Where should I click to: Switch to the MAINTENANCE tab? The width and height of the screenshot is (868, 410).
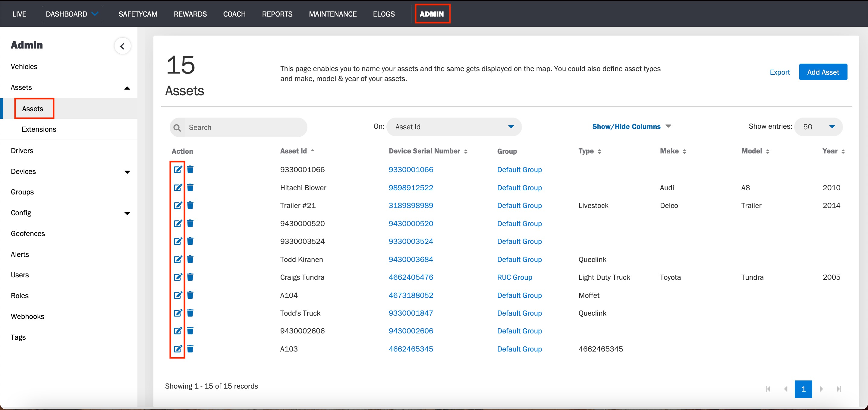[x=333, y=14]
